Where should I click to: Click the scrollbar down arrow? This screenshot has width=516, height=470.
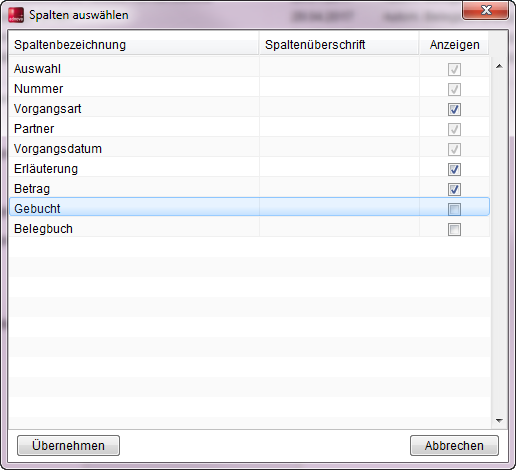click(x=499, y=421)
